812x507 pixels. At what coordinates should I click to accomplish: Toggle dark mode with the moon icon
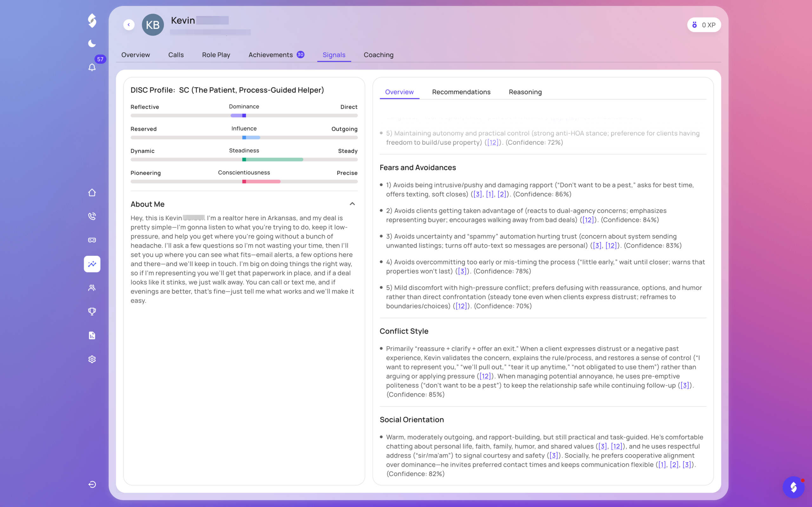pos(91,43)
